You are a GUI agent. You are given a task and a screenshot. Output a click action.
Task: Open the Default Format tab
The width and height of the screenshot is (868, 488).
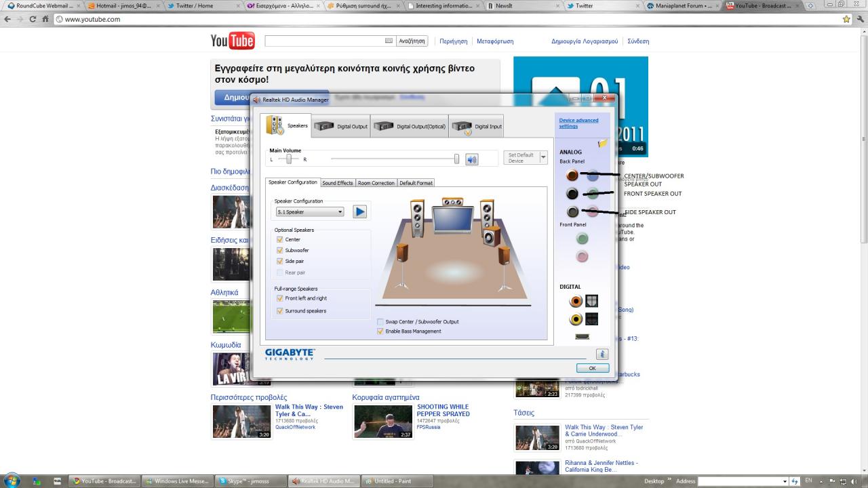tap(416, 183)
